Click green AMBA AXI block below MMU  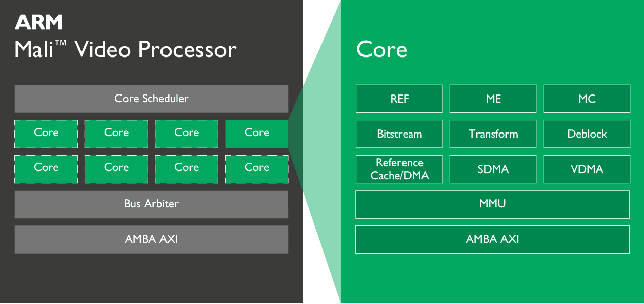pyautogui.click(x=493, y=239)
